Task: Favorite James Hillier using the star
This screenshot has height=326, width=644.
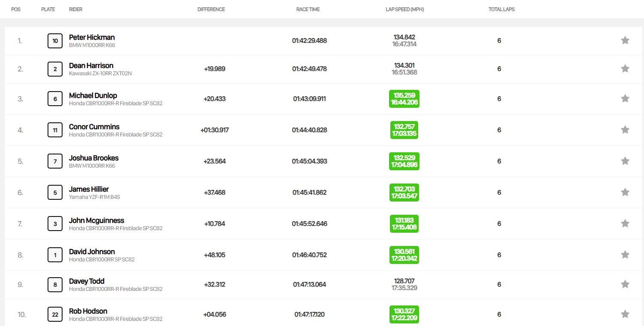Action: [625, 193]
